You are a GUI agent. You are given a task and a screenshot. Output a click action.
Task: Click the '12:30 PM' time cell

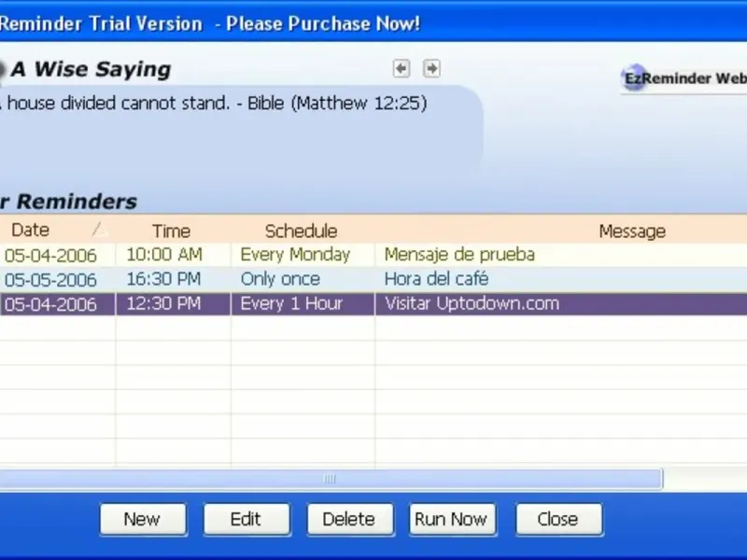(173, 304)
